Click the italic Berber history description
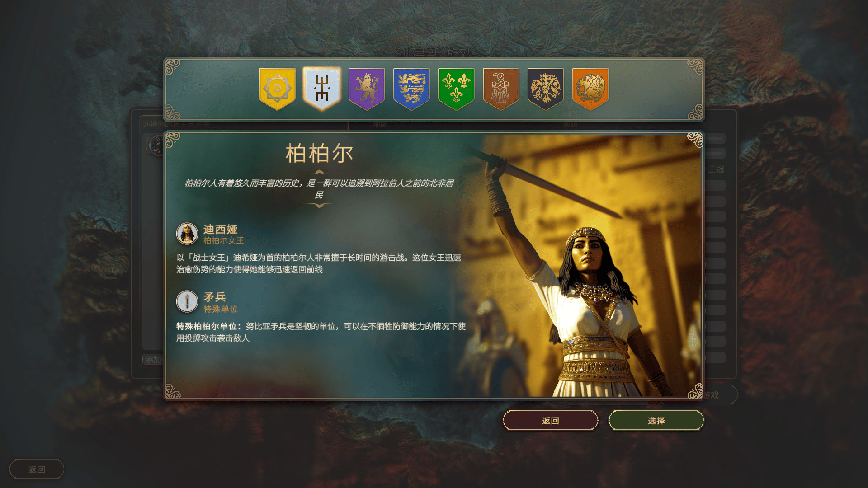Image resolution: width=868 pixels, height=488 pixels. [319, 189]
